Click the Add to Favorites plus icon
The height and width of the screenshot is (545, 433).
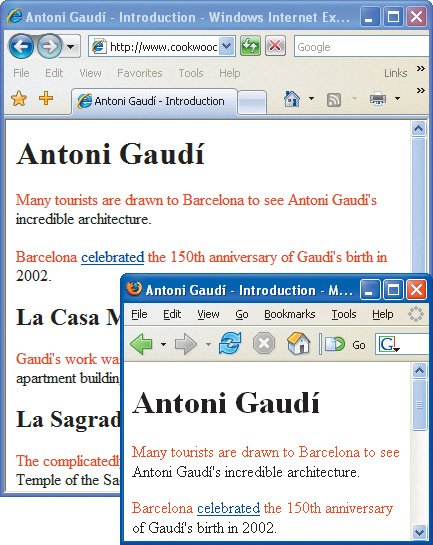pyautogui.click(x=46, y=98)
